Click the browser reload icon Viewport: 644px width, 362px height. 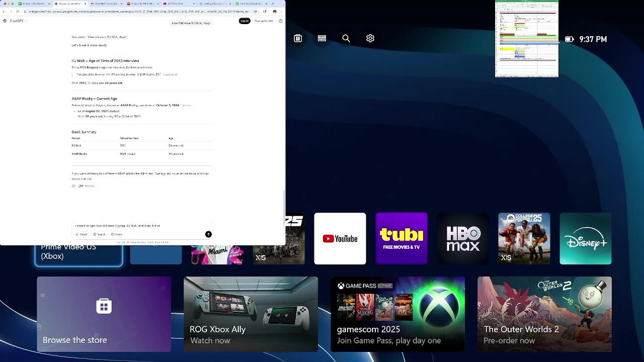pyautogui.click(x=18, y=11)
